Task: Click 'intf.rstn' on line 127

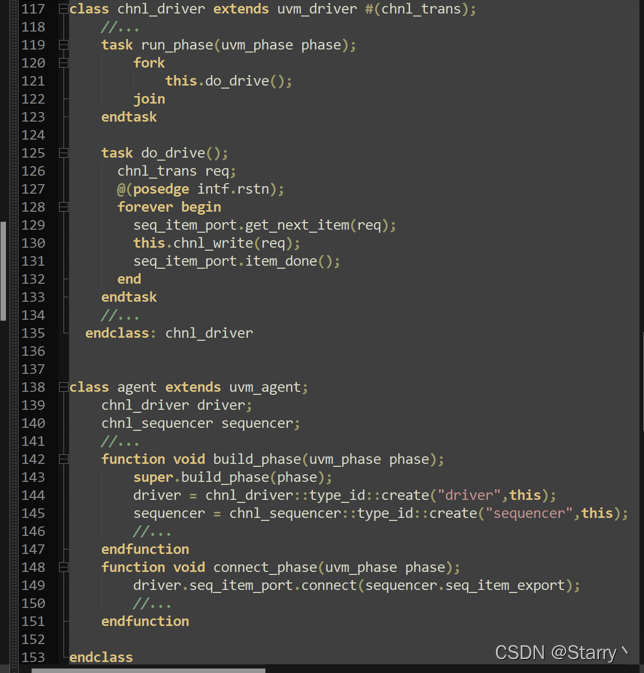Action: [x=233, y=189]
